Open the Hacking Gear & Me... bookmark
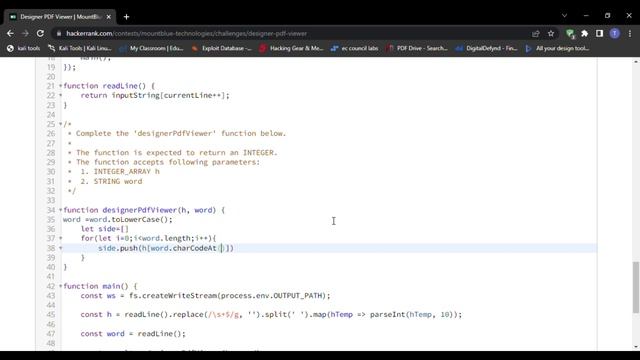The image size is (640, 360). (291, 48)
